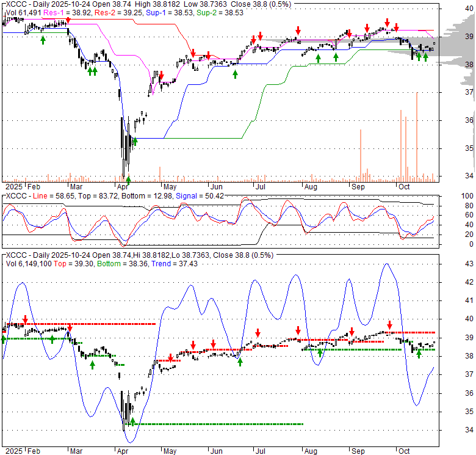Click the green arrow under mid-June candles, top chart
The image size is (476, 455).
pos(236,74)
